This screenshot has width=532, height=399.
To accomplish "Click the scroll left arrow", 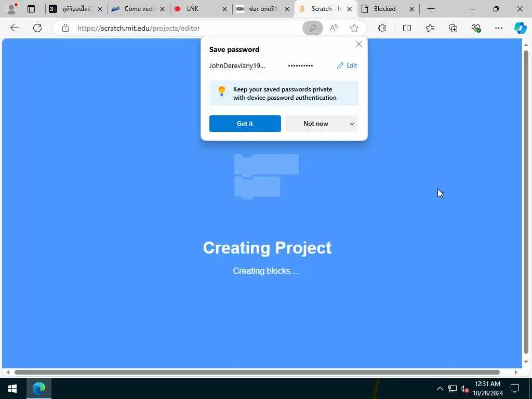I will tap(8, 372).
